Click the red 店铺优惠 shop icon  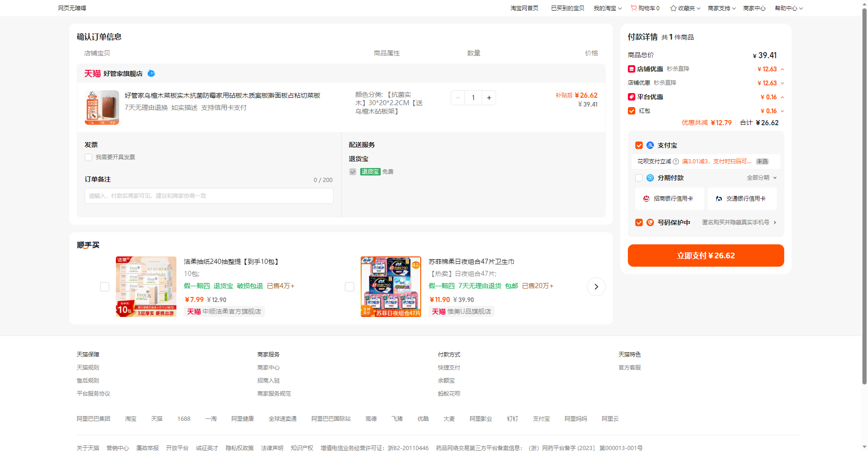(632, 69)
